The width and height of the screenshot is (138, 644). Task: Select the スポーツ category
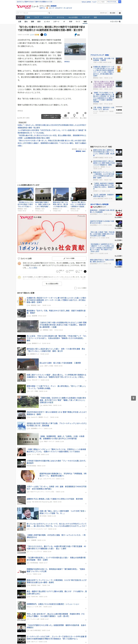56,21
